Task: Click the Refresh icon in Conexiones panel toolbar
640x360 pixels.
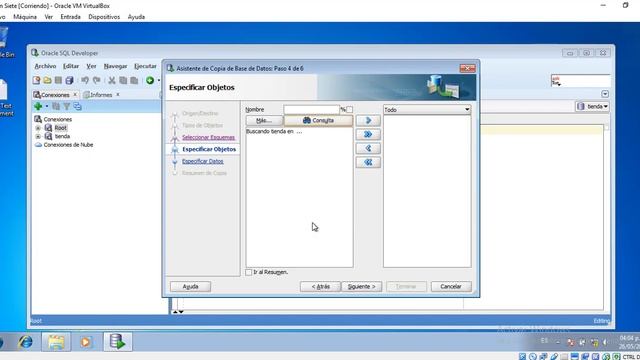Action: (x=56, y=107)
